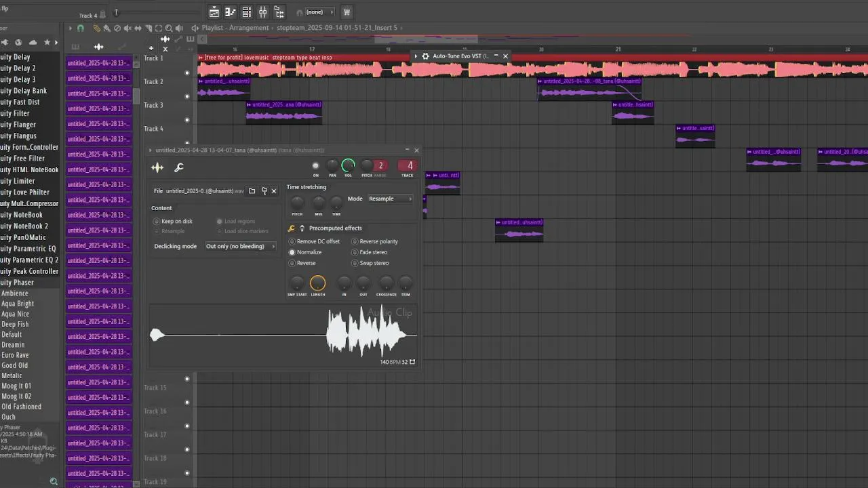This screenshot has width=868, height=488.
Task: Open the time stretching Mode Resample dropdown
Action: [x=390, y=199]
